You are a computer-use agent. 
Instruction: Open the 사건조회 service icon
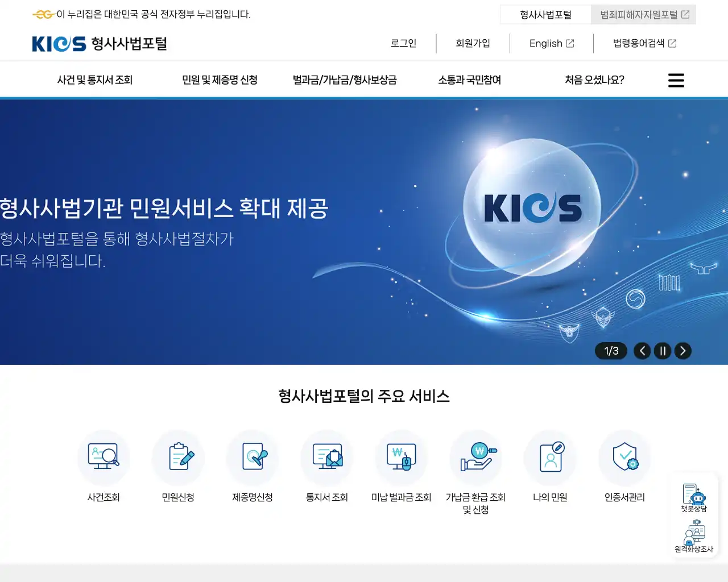(x=104, y=457)
